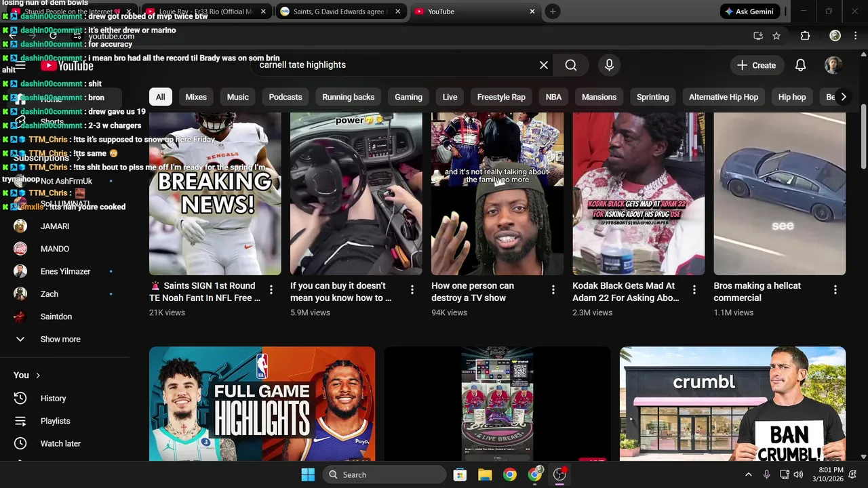Select the All filter chip

point(160,97)
